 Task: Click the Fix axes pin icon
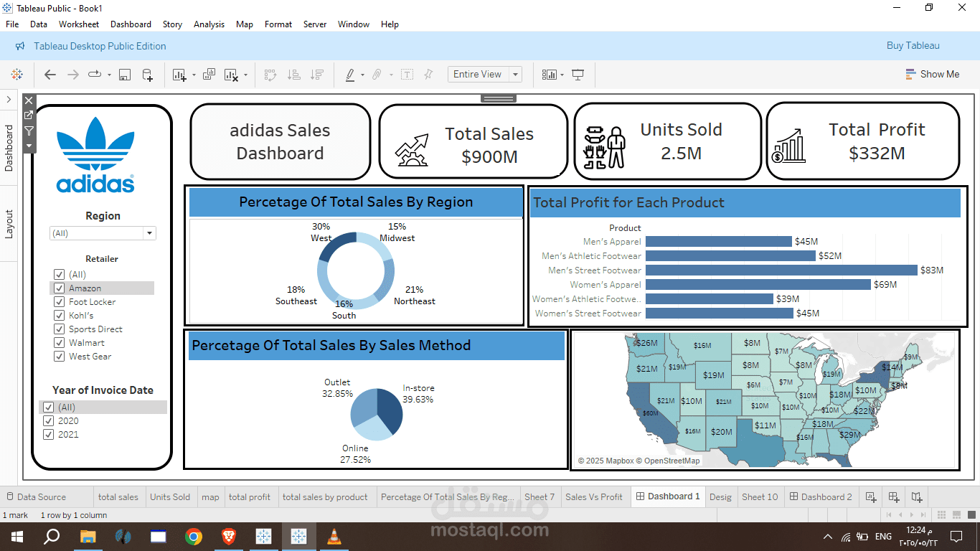tap(428, 75)
